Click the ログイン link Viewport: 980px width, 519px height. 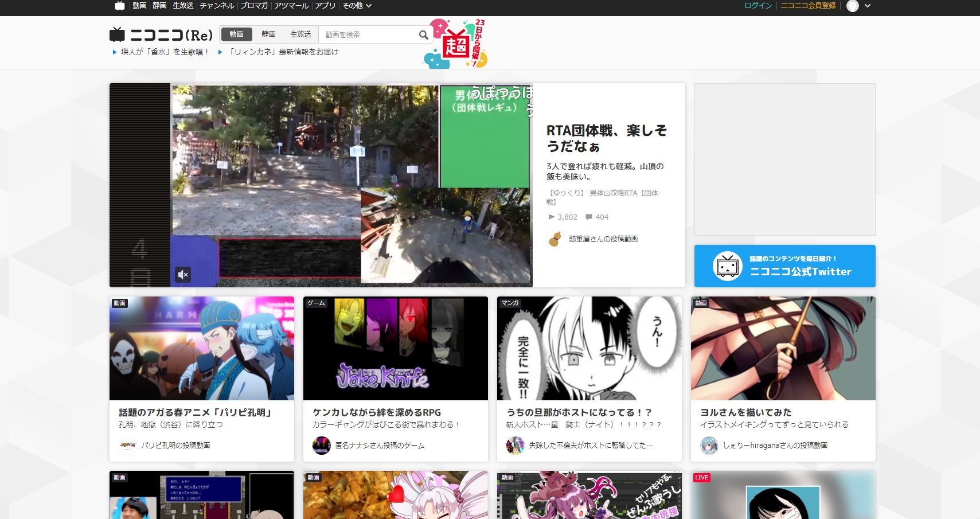click(x=758, y=6)
